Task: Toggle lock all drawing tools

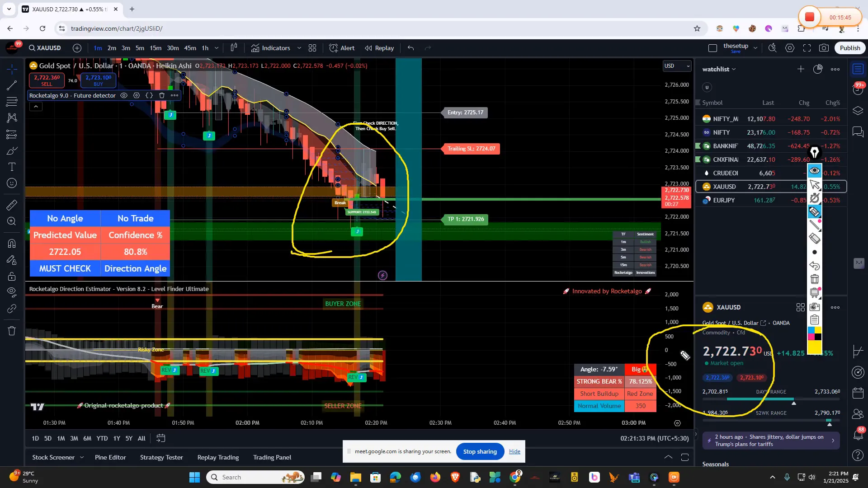Action: (x=12, y=276)
